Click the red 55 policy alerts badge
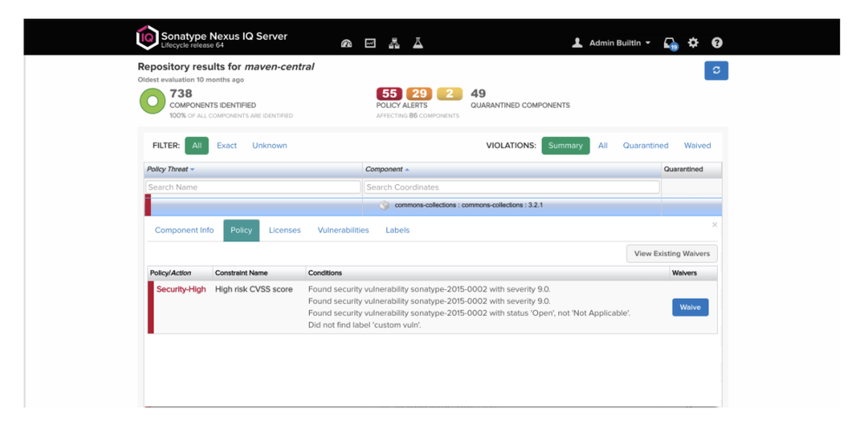868x422 pixels. pyautogui.click(x=389, y=94)
